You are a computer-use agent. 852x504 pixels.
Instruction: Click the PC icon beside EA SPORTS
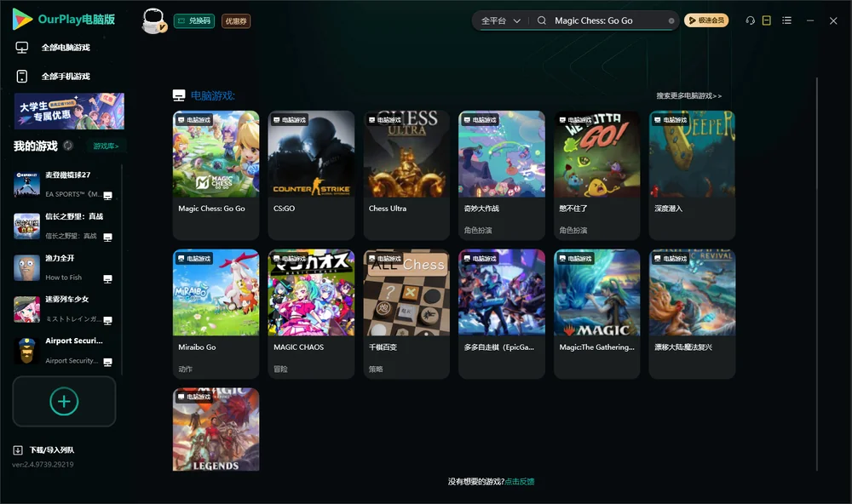107,196
